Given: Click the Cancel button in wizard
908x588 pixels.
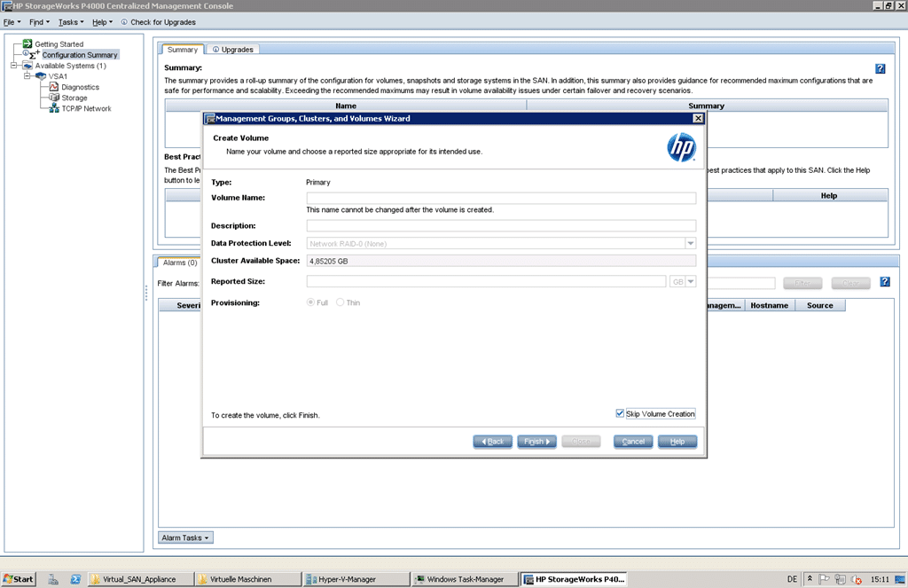Looking at the screenshot, I should coord(633,442).
